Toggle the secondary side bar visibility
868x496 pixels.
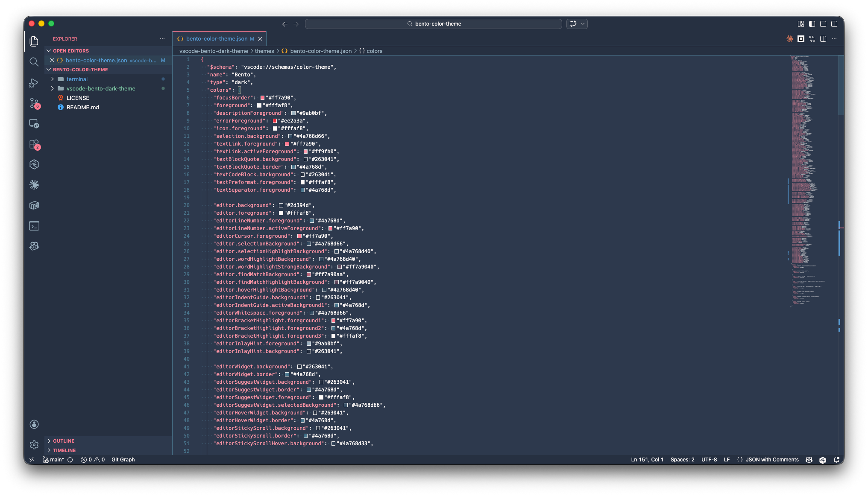tap(834, 24)
